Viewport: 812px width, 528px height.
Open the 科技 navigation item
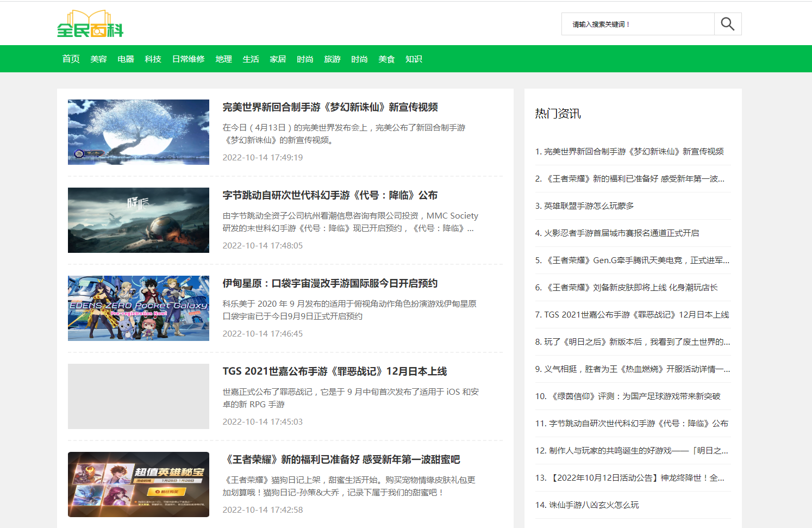(153, 59)
